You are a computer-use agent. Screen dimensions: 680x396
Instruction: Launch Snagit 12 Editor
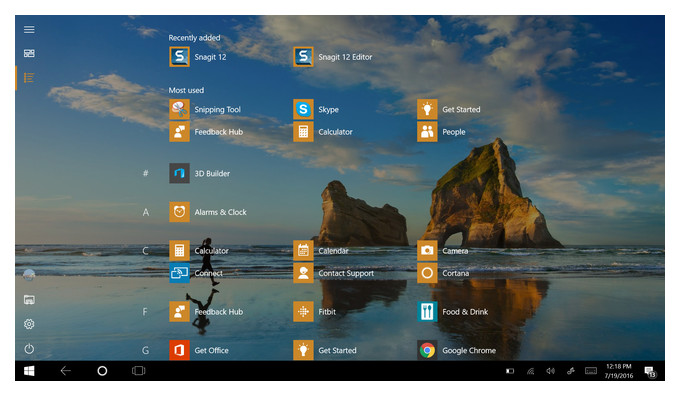333,57
